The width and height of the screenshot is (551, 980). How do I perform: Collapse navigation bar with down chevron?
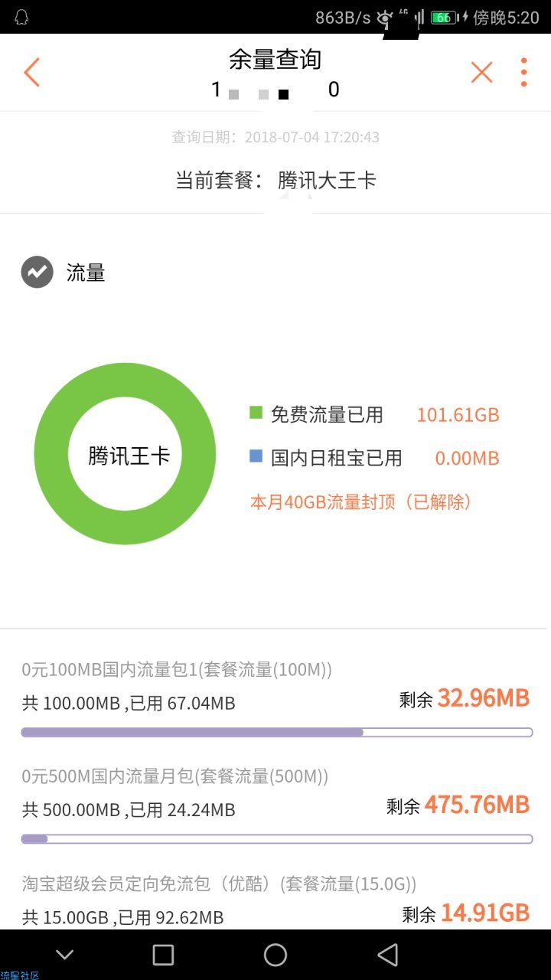coord(65,955)
